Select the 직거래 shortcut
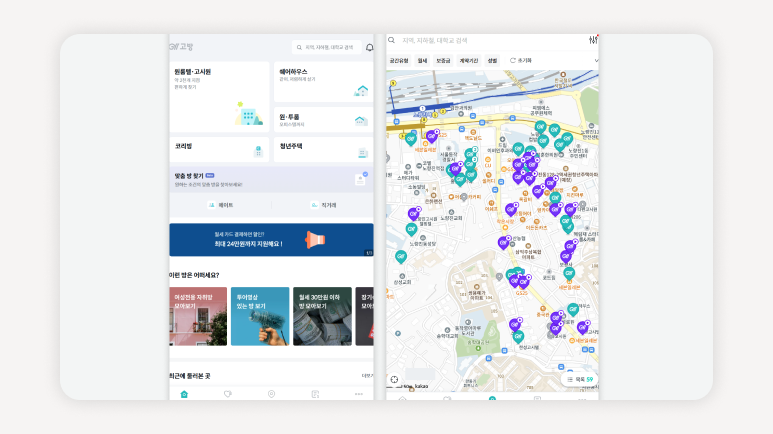Viewport: 773px width, 434px height. 323,205
